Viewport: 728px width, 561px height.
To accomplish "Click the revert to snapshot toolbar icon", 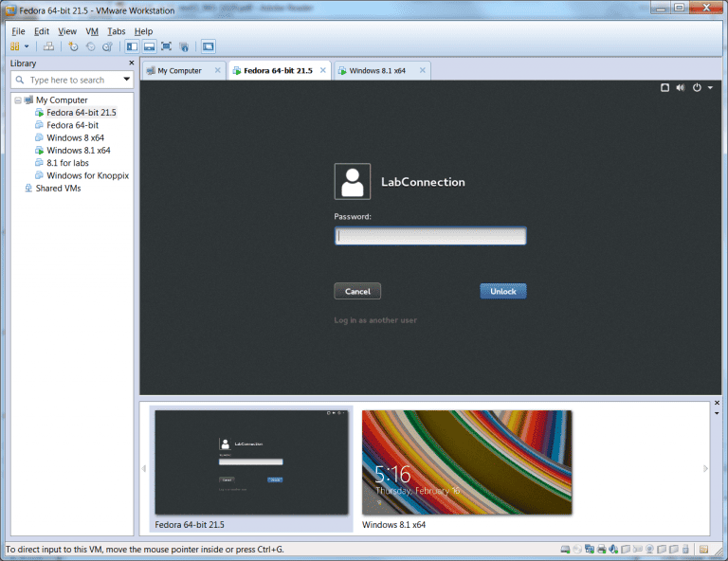I will pyautogui.click(x=90, y=46).
